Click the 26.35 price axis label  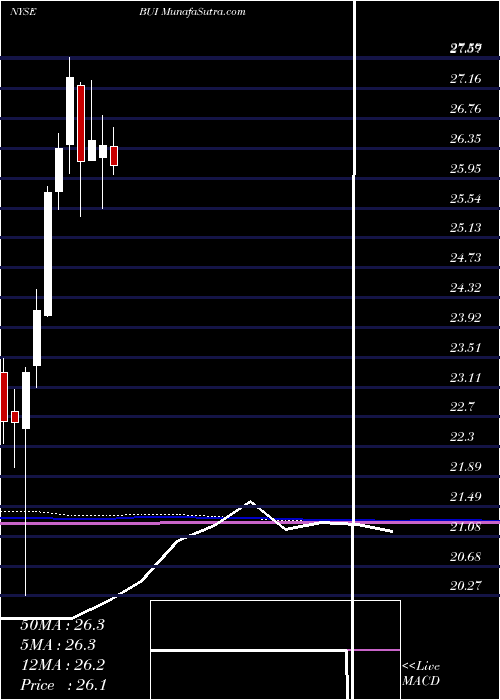tap(466, 139)
